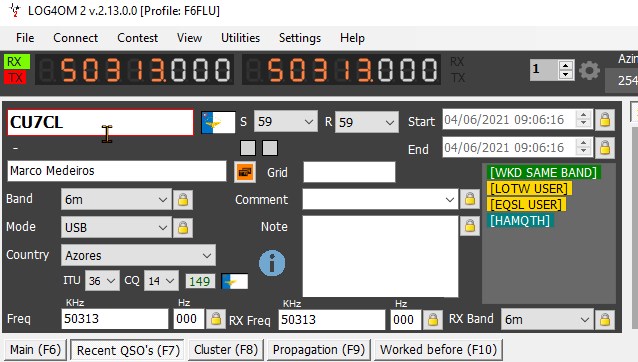The image size is (638, 362).
Task: Toggle the Mode lock icon
Action: click(x=183, y=227)
